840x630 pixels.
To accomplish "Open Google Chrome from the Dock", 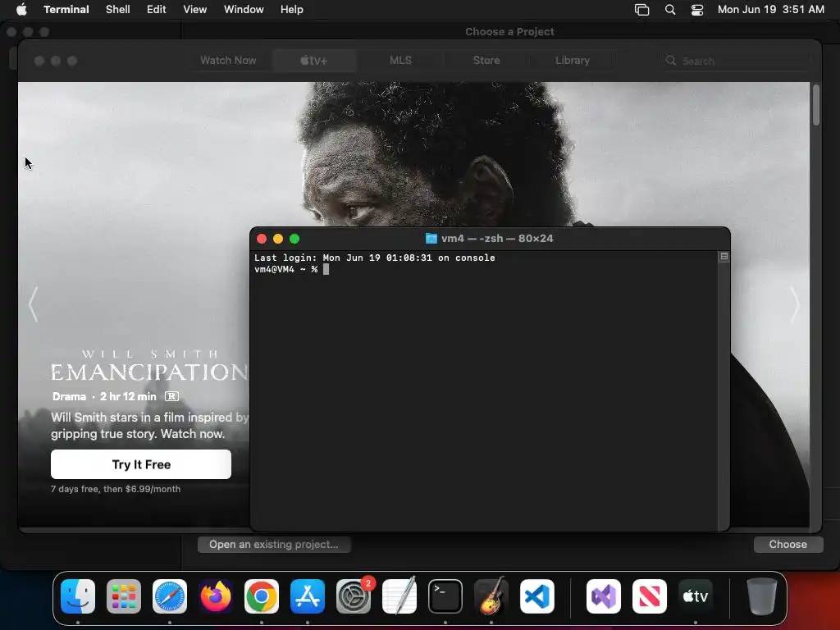I will (262, 596).
